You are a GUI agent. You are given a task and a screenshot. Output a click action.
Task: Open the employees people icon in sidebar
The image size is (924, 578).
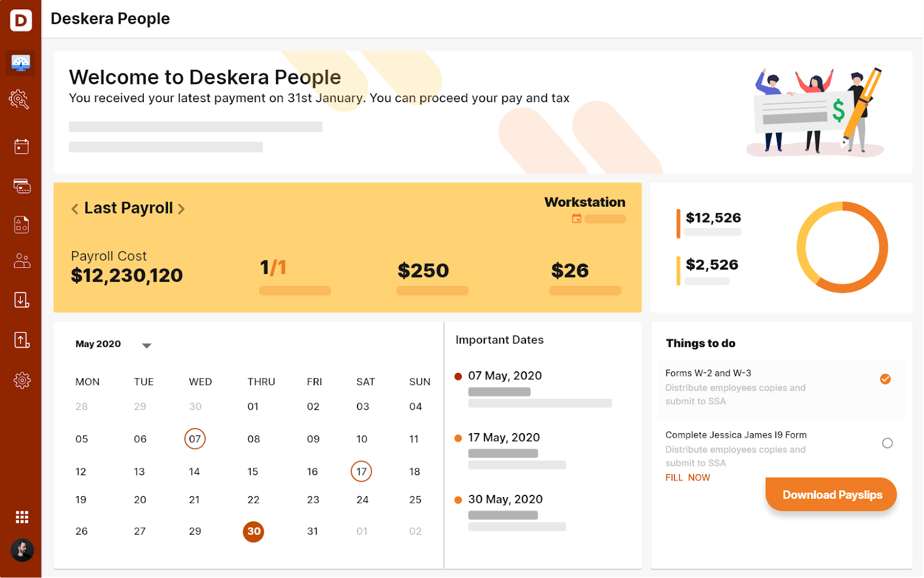21,261
